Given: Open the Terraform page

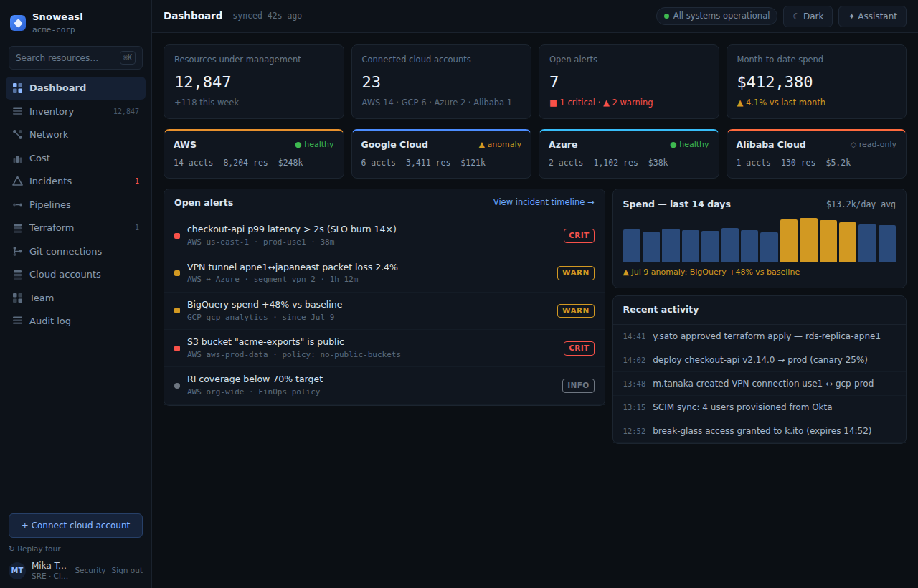Looking at the screenshot, I should coord(75,228).
